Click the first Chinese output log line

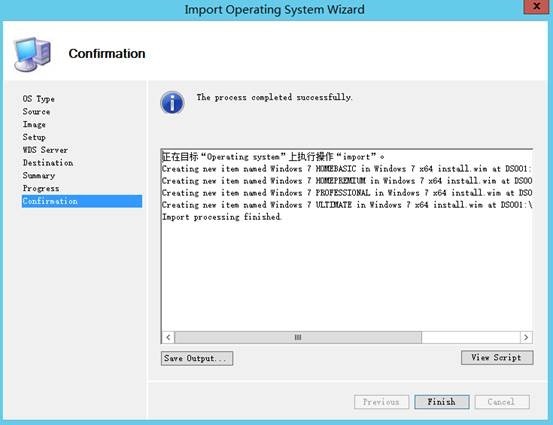273,156
